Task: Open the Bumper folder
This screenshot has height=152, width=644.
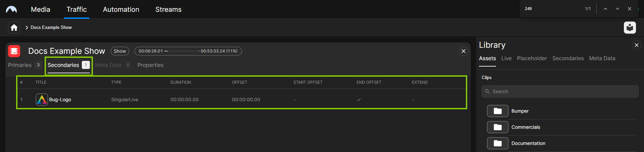Action: pos(498,111)
